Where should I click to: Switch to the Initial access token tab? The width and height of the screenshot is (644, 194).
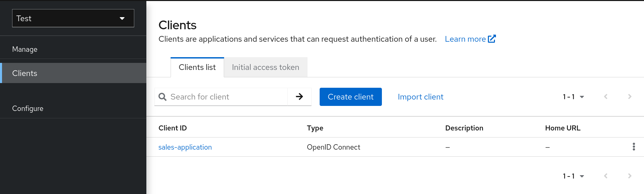coord(265,67)
